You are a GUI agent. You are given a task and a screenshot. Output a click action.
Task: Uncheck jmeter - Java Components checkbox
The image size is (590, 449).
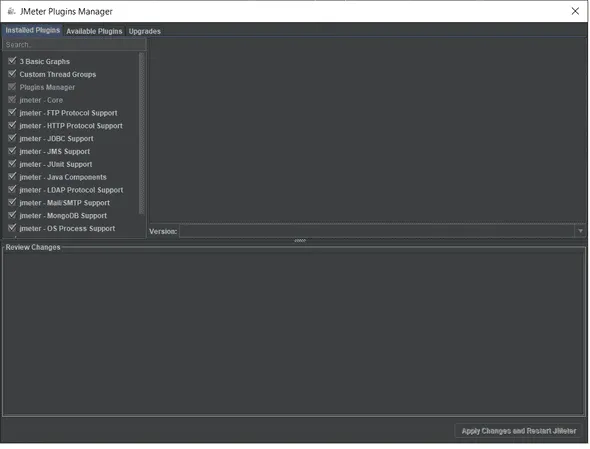pyautogui.click(x=12, y=176)
